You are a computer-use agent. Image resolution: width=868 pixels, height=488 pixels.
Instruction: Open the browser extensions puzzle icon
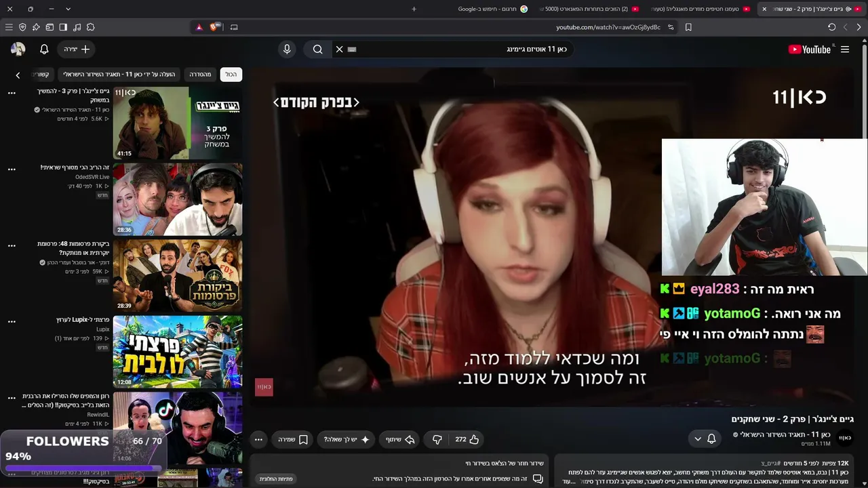[90, 27]
